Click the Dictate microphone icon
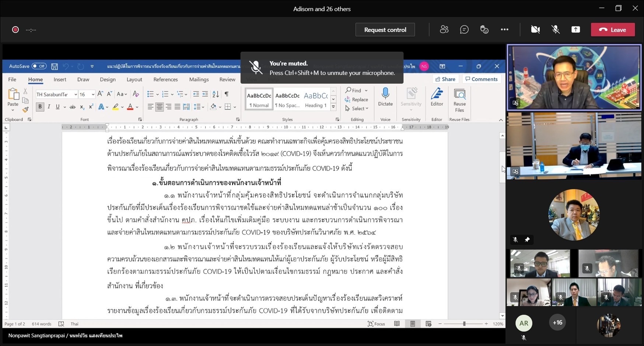The height and width of the screenshot is (346, 644). [x=385, y=94]
